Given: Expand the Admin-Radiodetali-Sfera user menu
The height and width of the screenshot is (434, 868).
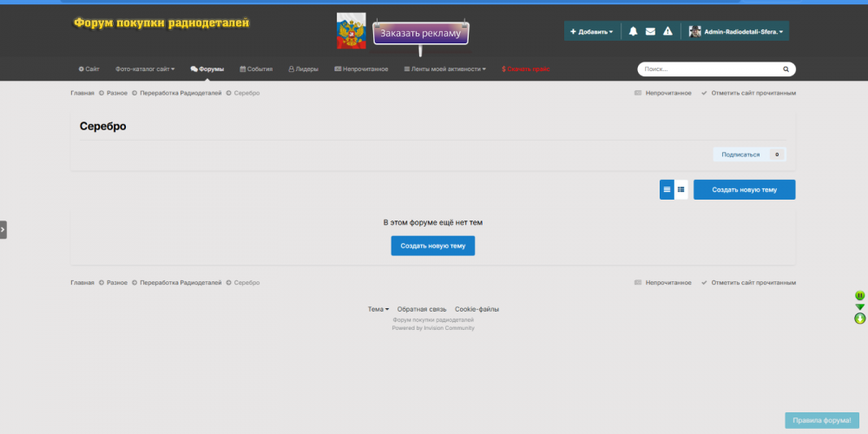Looking at the screenshot, I should tap(738, 31).
